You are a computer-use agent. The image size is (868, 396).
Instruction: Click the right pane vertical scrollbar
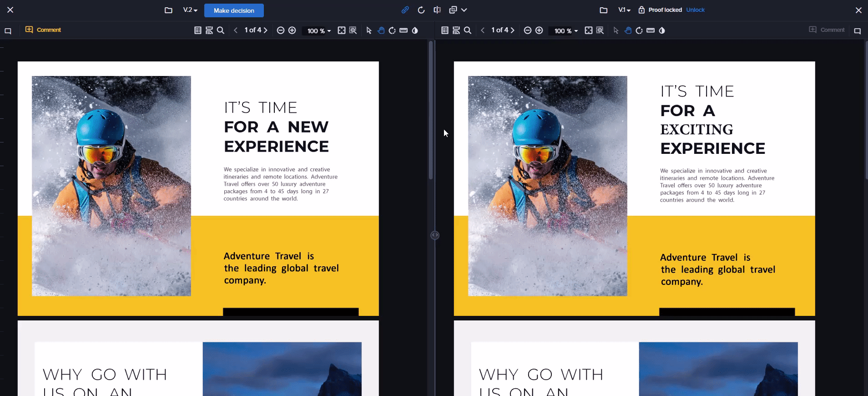(866, 110)
